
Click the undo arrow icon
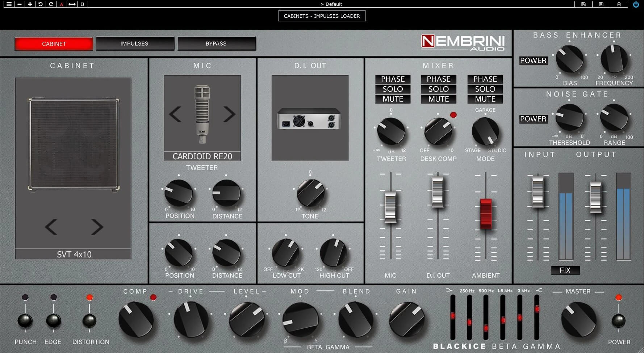tap(41, 4)
